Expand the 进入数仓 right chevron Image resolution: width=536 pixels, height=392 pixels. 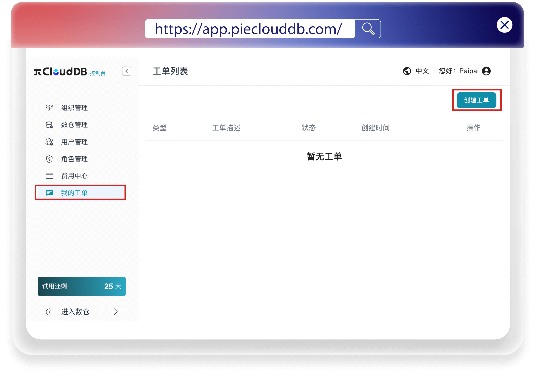pyautogui.click(x=116, y=312)
